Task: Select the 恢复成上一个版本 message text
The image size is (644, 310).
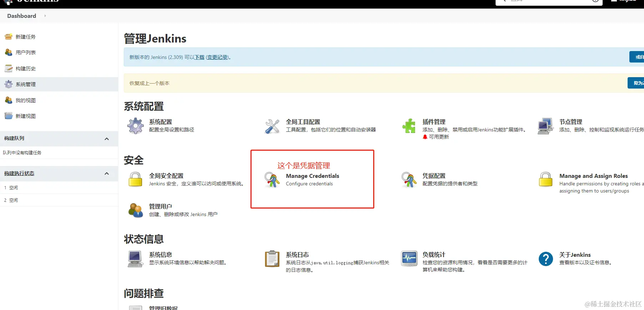Action: tap(149, 83)
